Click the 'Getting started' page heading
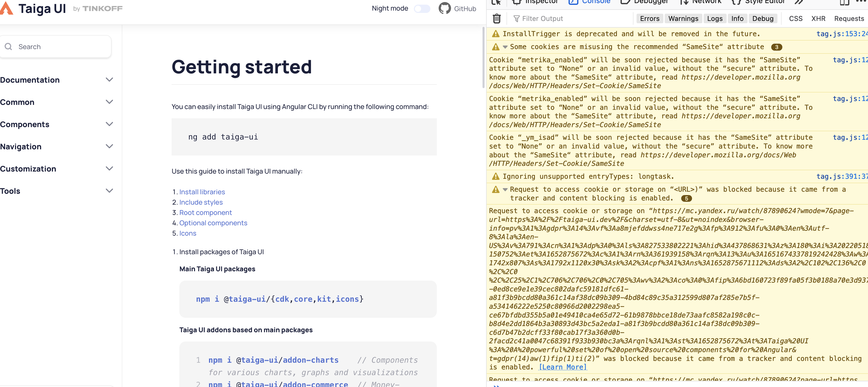Screen dimensions: 868x387 pos(242,67)
